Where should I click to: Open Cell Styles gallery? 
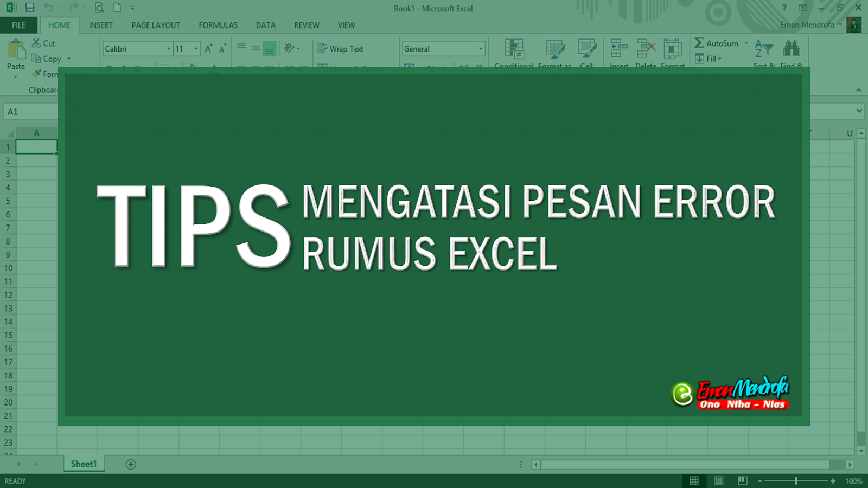point(586,48)
